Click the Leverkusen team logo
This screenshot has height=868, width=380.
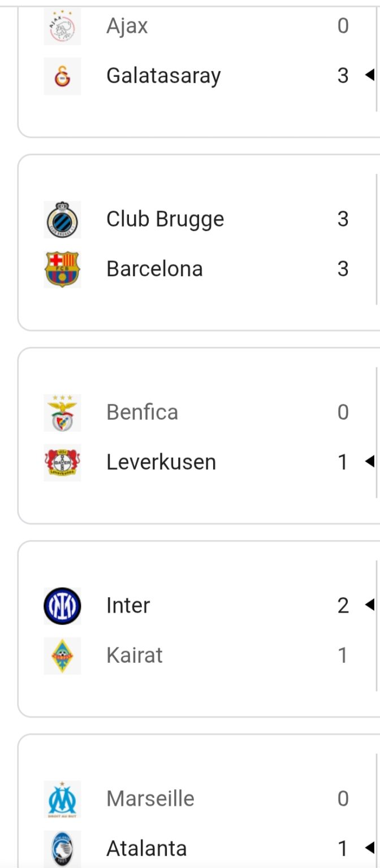pos(62,462)
